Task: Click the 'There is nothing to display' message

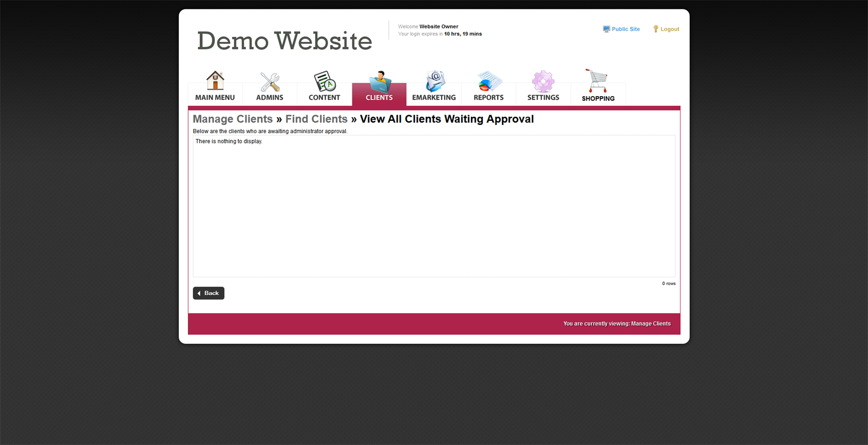Action: pyautogui.click(x=229, y=141)
